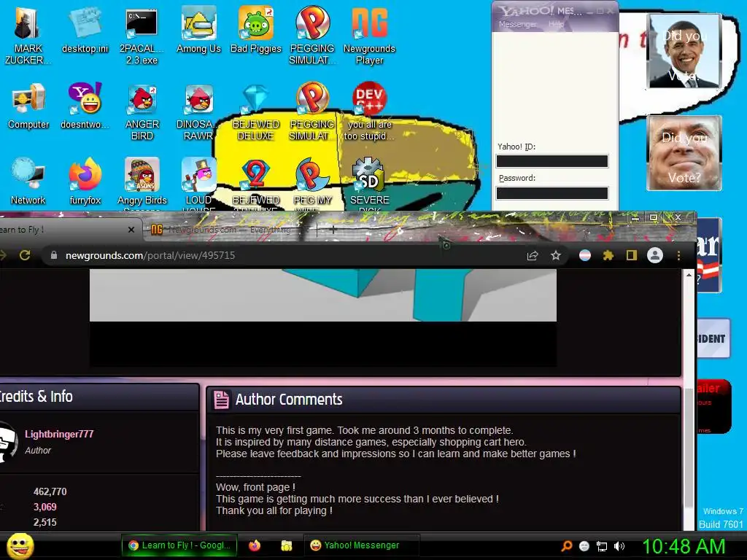Click the smiley face system tray icon
747x560 pixels.
pyautogui.click(x=584, y=546)
